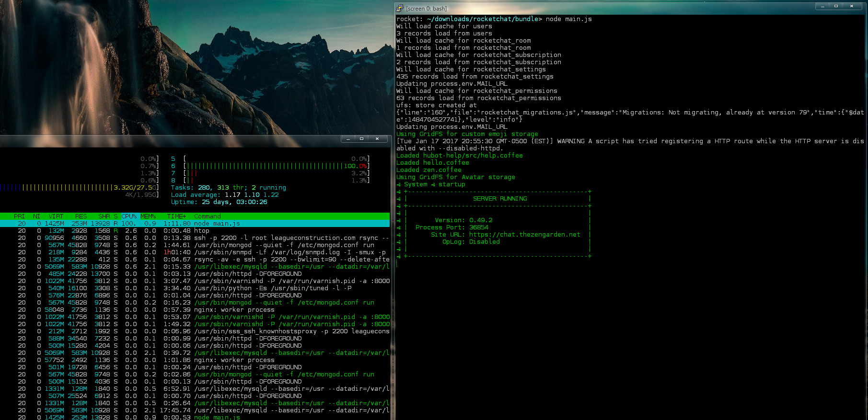Select the mysqld row with time 17:45.74
Image resolution: width=868 pixels, height=420 pixels.
(195, 410)
